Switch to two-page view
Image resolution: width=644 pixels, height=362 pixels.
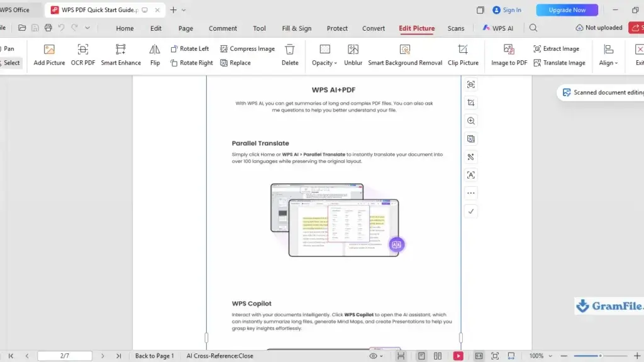point(438,356)
